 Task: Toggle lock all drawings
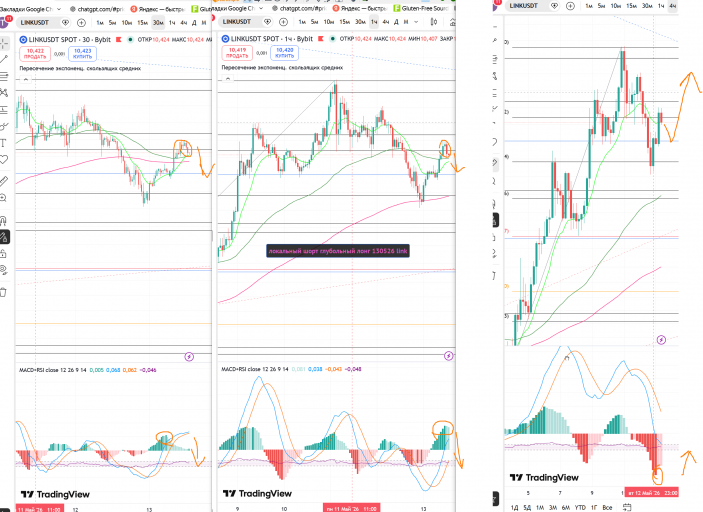coord(4,254)
